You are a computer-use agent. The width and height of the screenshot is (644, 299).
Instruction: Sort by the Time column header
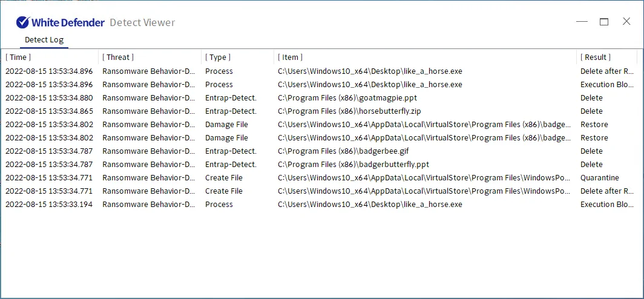pyautogui.click(x=19, y=57)
